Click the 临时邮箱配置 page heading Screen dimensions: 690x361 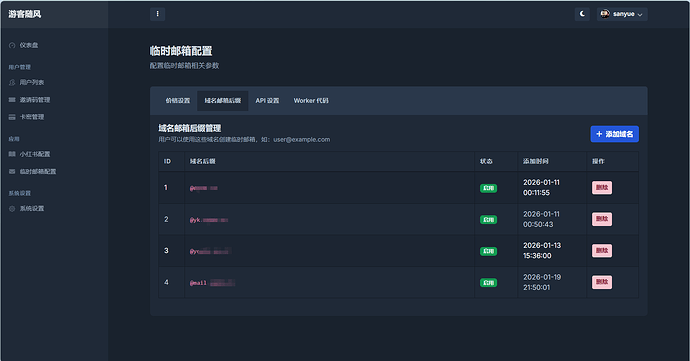(x=181, y=51)
